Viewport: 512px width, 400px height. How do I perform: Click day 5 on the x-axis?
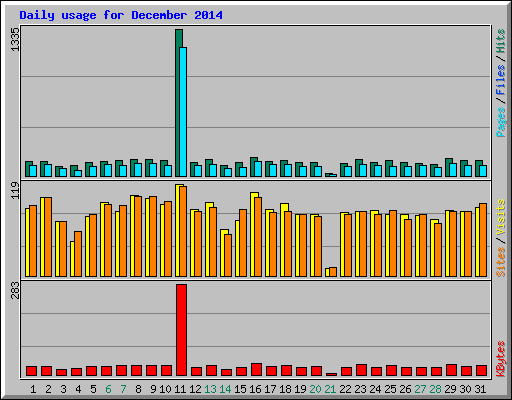click(93, 389)
